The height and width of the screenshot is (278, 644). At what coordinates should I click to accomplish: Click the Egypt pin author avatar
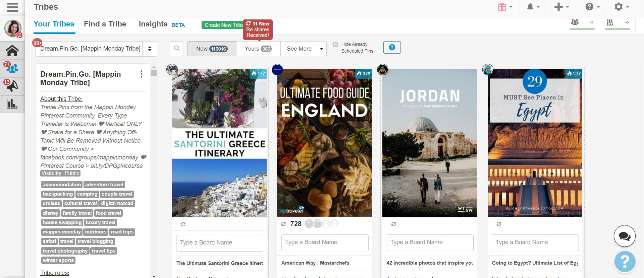tap(488, 70)
